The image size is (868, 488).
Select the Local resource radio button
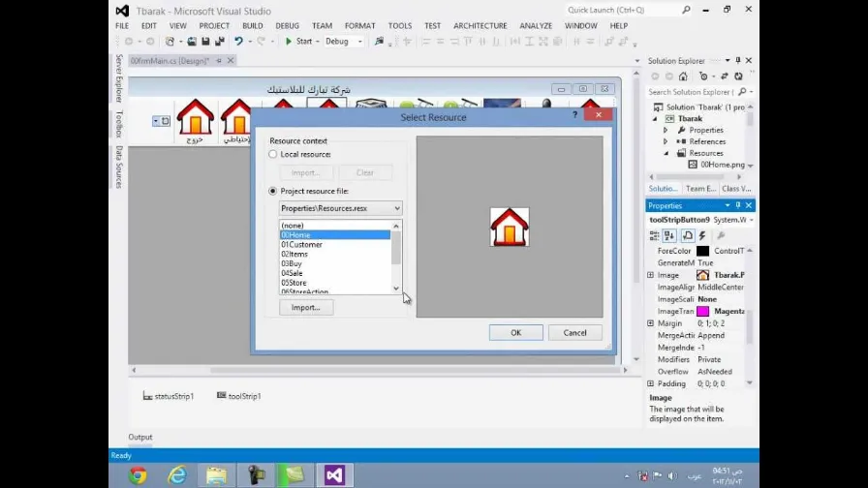point(273,154)
